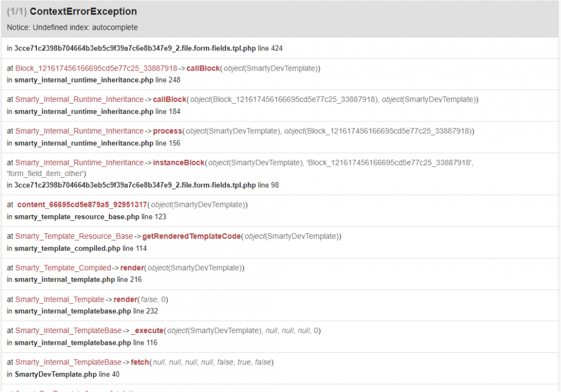The width and height of the screenshot is (561, 392).
Task: Click smarty_template_compiled.php line 114
Action: point(80,248)
